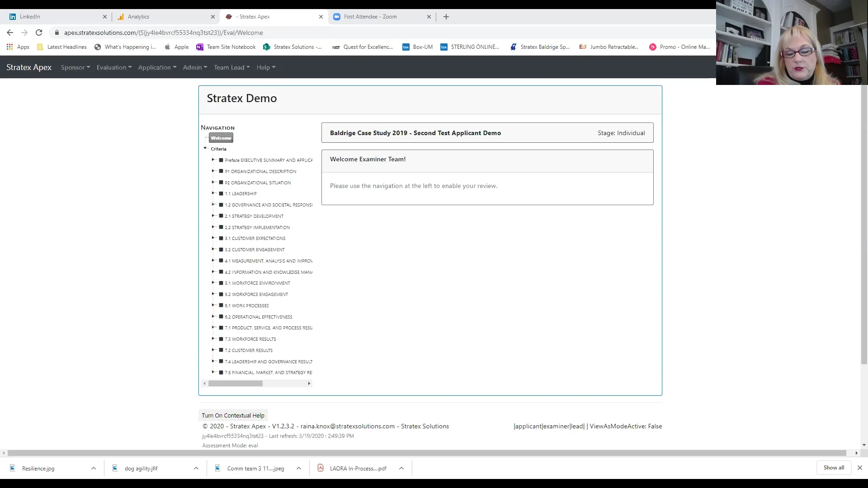This screenshot has height=488, width=868.
Task: Open Team Site Notebook bookmark
Action: [226, 47]
